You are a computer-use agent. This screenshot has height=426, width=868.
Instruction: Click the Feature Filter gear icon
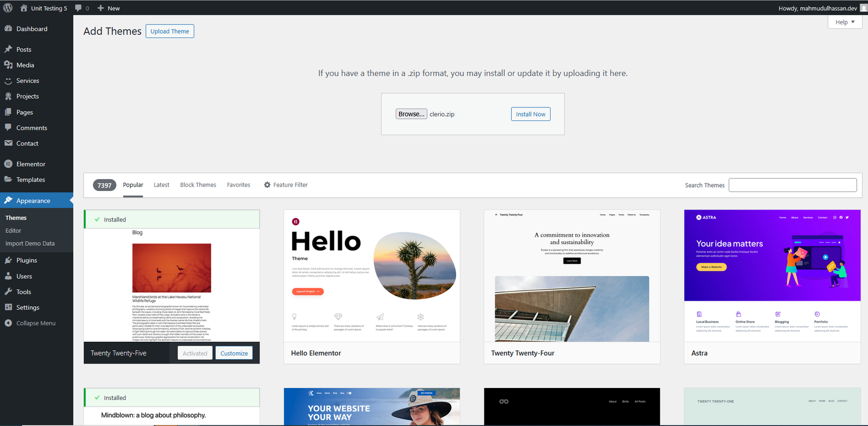click(x=267, y=185)
